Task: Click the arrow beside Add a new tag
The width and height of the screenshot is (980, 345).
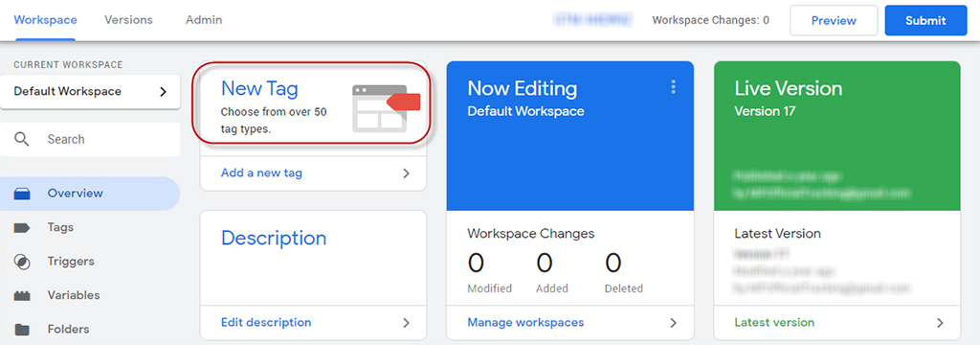Action: [406, 172]
